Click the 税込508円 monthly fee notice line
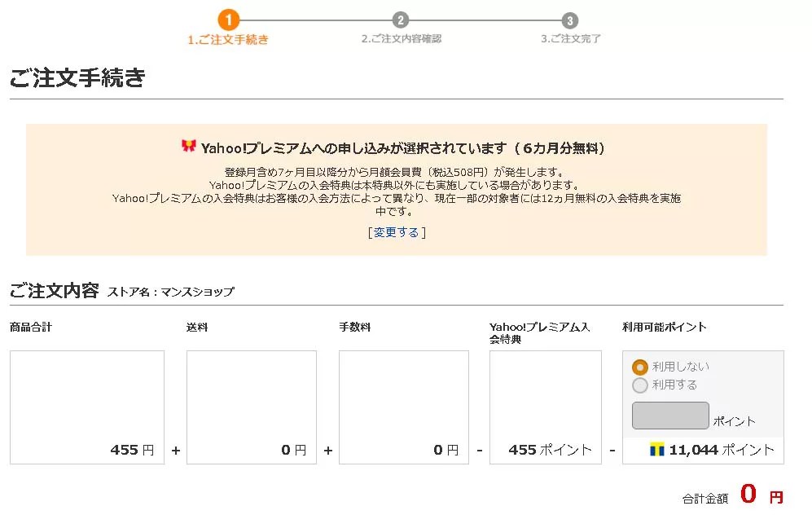This screenshot has width=812, height=528. click(x=395, y=172)
